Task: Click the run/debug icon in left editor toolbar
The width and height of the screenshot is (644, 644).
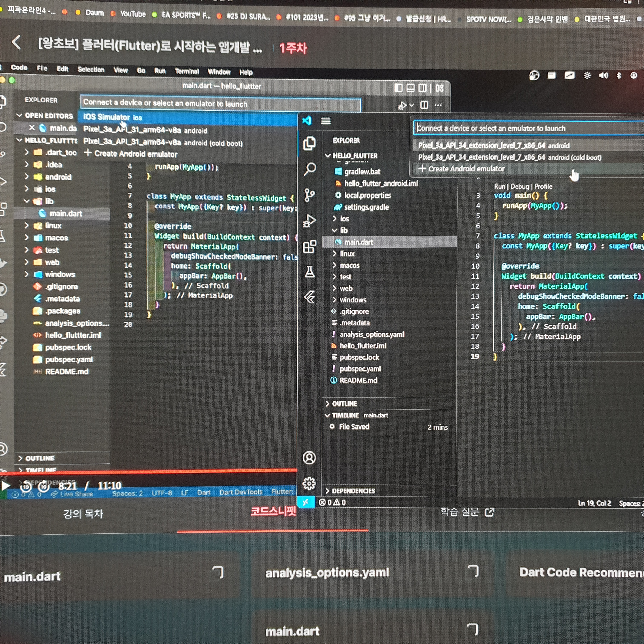Action: (x=403, y=105)
